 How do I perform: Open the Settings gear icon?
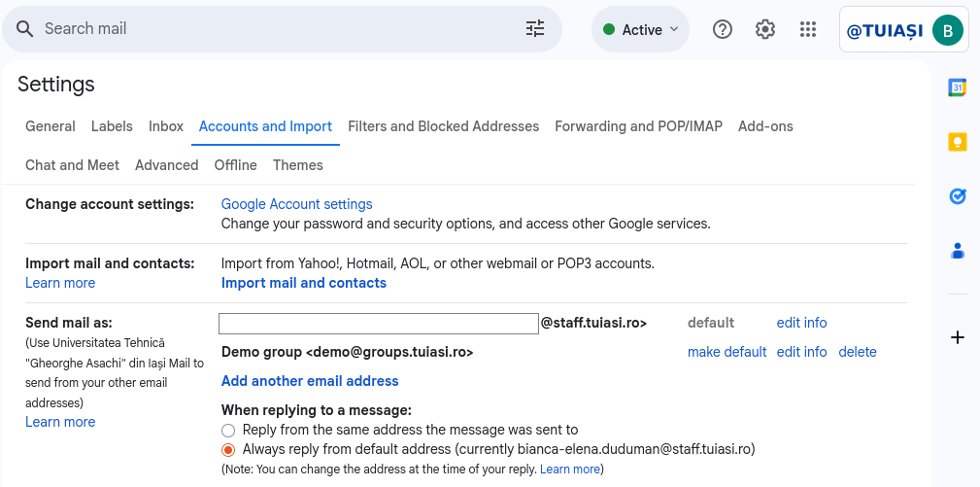pos(765,29)
